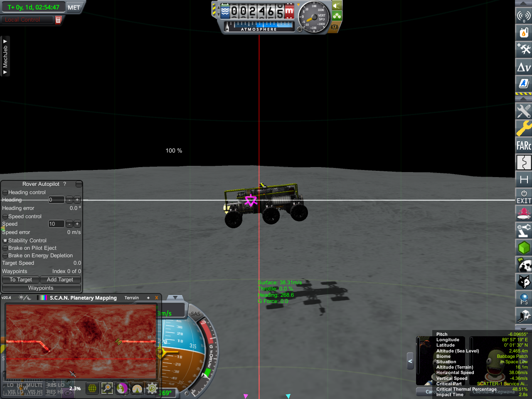Open the SCANsat big-map globe icon
The width and height of the screenshot is (532, 399).
point(92,388)
